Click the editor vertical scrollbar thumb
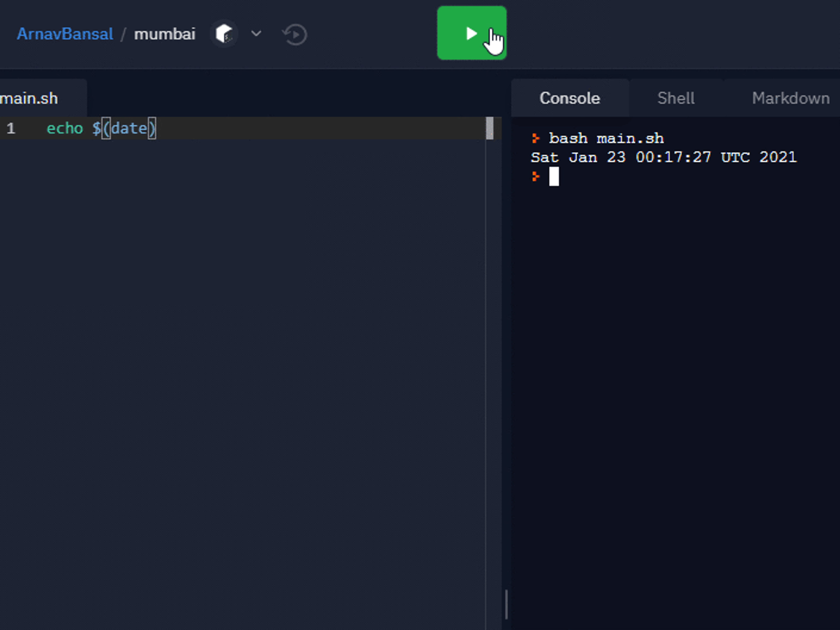Screen dimensions: 840x630 click(490, 128)
